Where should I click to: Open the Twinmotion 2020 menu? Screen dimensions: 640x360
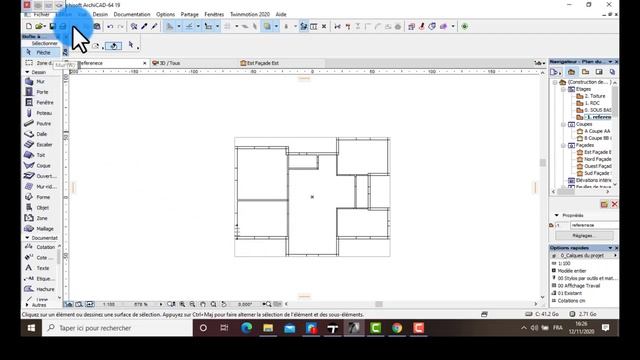250,14
